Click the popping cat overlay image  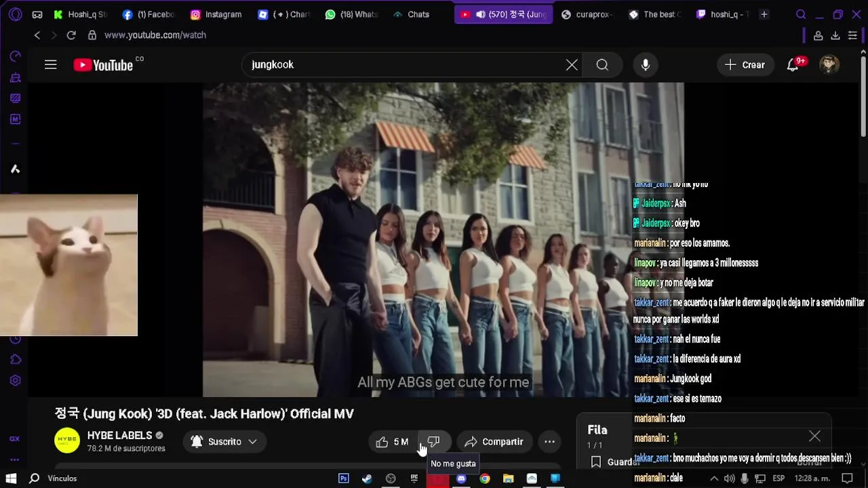(x=68, y=265)
